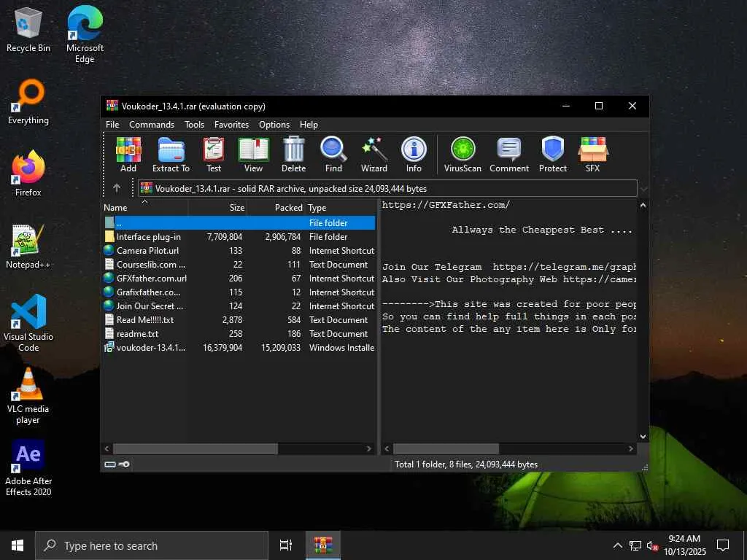Go up one folder level arrow
This screenshot has width=747, height=560.
click(x=117, y=188)
